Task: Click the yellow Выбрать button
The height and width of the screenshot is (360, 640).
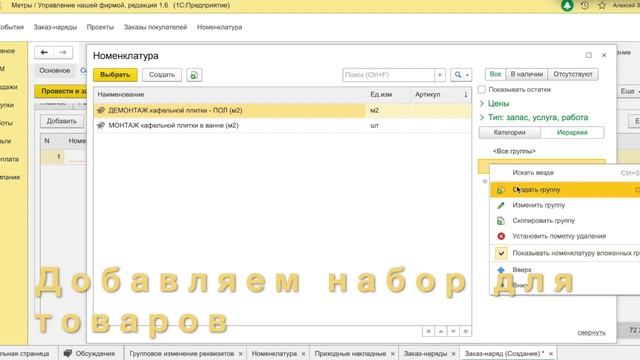Action: pos(115,75)
